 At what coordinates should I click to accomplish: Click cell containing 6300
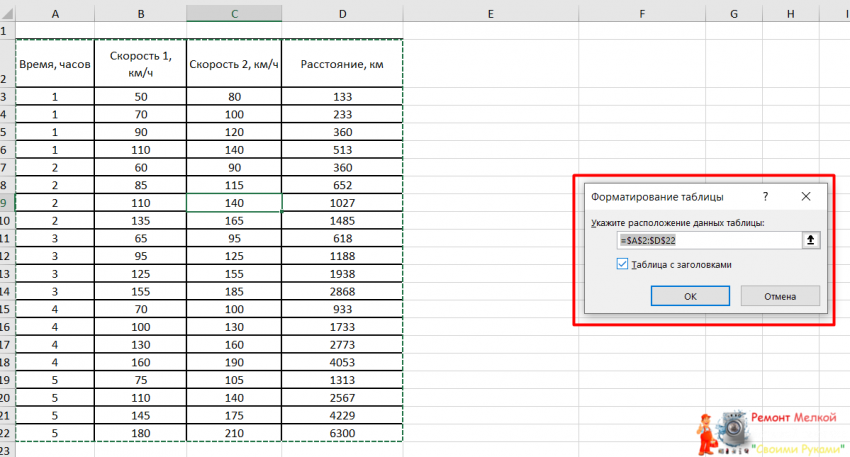[343, 432]
